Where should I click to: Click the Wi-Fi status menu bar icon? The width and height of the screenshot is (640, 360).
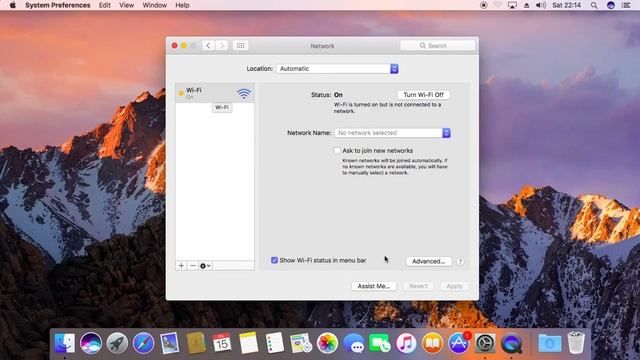[x=498, y=5]
